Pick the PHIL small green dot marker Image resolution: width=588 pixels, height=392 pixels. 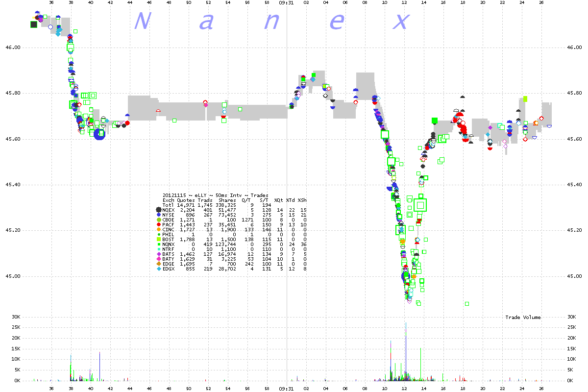pos(158,234)
